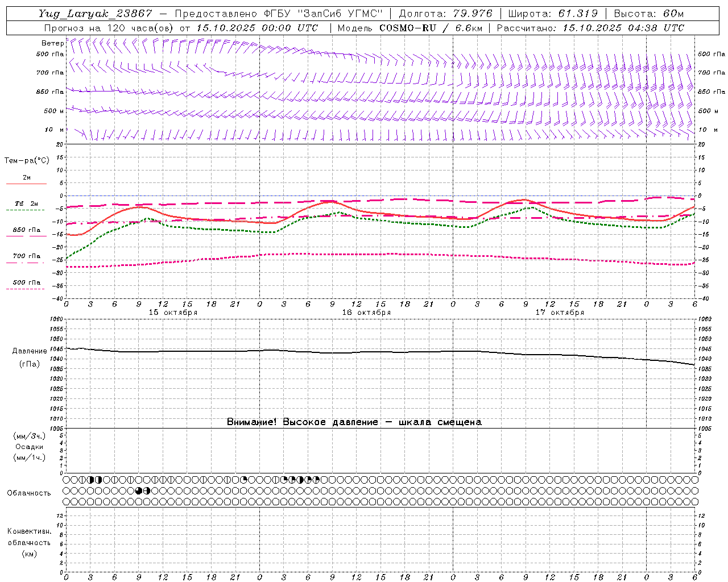
Task: Click the Тем-ра(°C) temperature panel label
Action: click(x=27, y=161)
